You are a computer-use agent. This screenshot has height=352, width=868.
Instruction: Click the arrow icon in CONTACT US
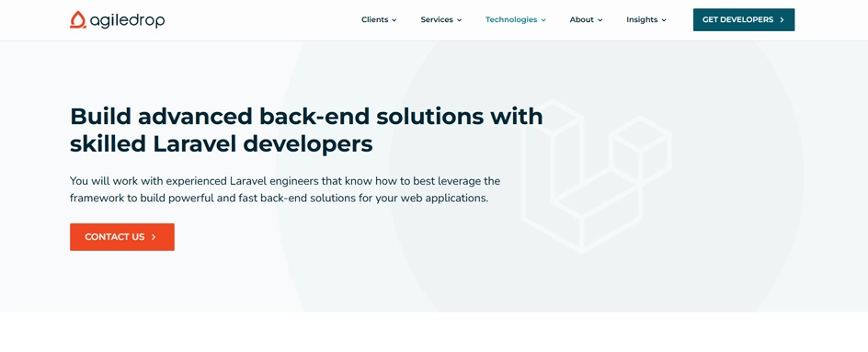154,237
